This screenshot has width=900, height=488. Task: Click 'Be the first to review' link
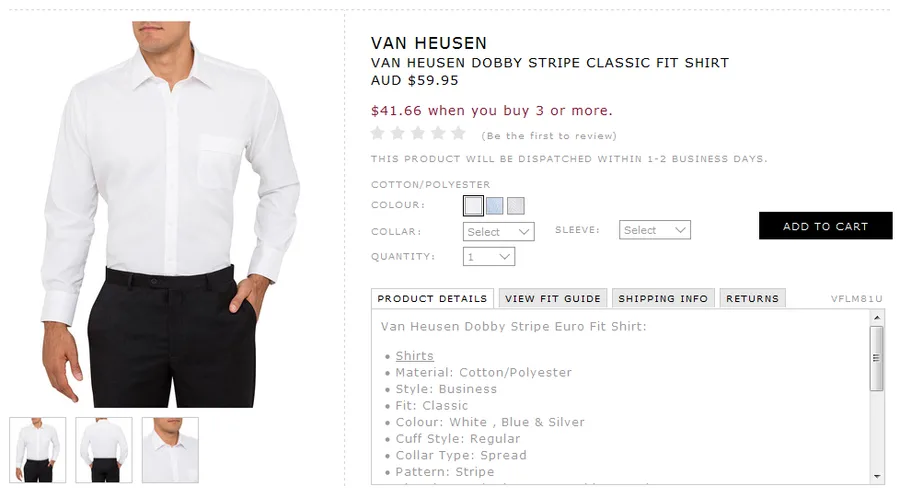click(549, 136)
